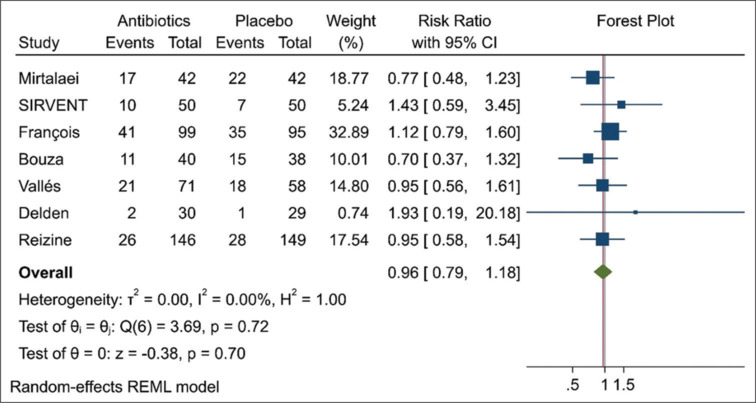The height and width of the screenshot is (403, 756).
Task: Select the 'Placebo' column group header
Action: 263,21
